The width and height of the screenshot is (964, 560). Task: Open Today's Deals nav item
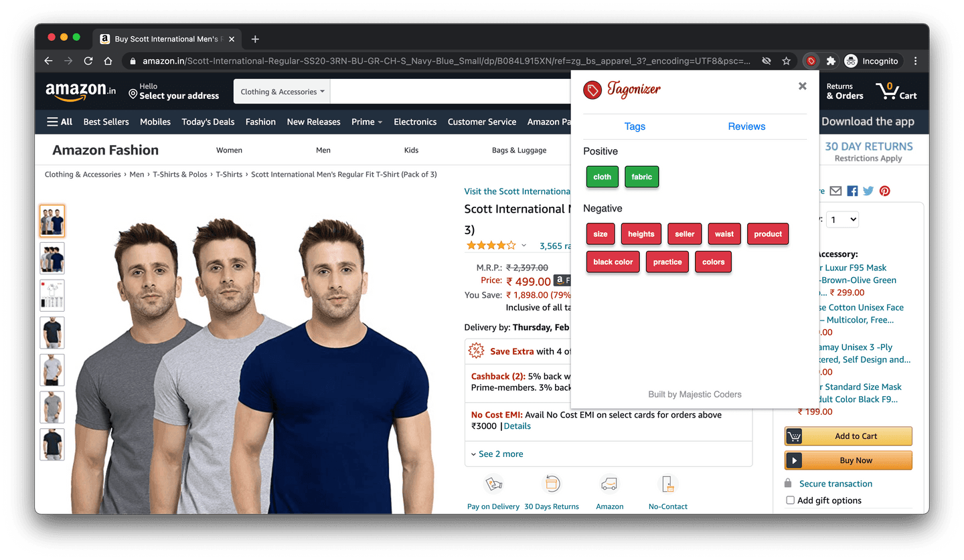(x=208, y=122)
